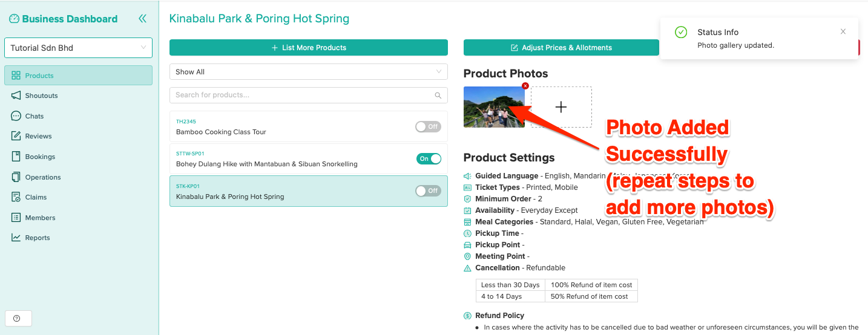The height and width of the screenshot is (335, 868).
Task: Click the add photo plus box
Action: [x=561, y=107]
